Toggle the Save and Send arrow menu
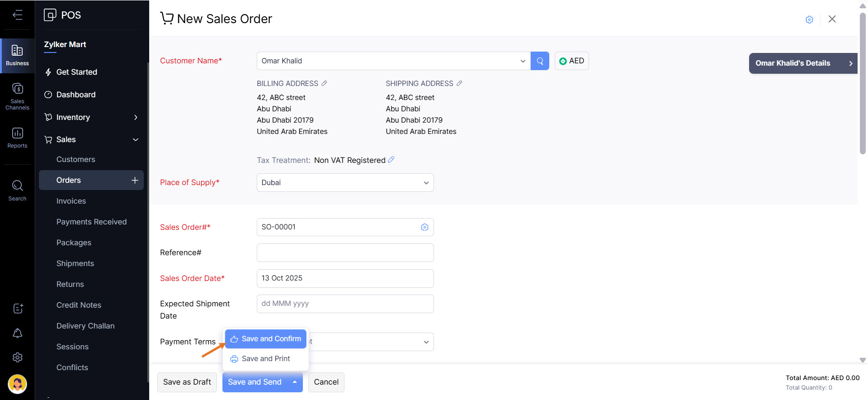This screenshot has height=400, width=868. tap(295, 382)
